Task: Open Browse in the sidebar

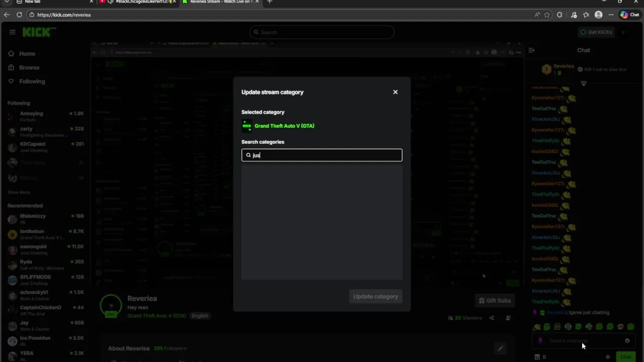Action: (29, 67)
